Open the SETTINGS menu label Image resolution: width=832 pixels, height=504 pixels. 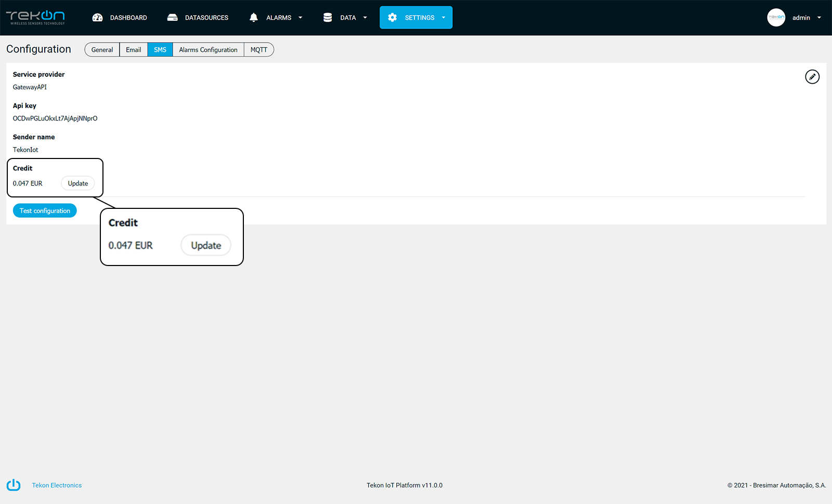pos(420,18)
